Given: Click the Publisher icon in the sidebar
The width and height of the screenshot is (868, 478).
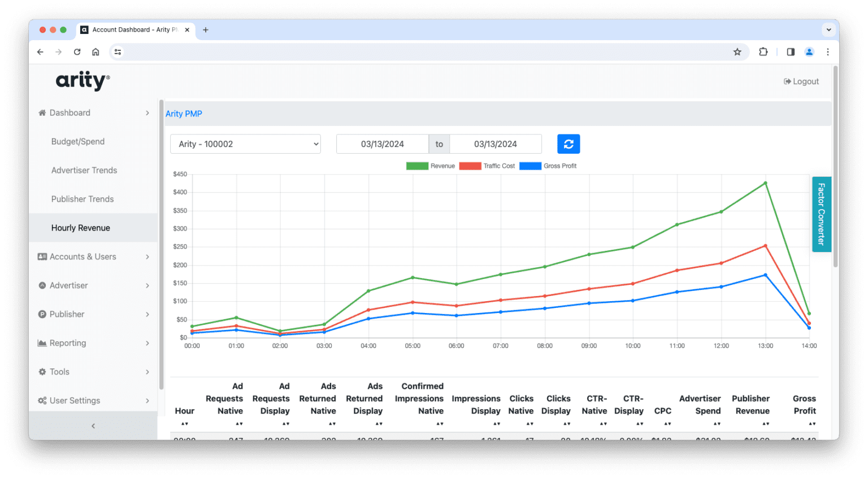Looking at the screenshot, I should pos(42,314).
